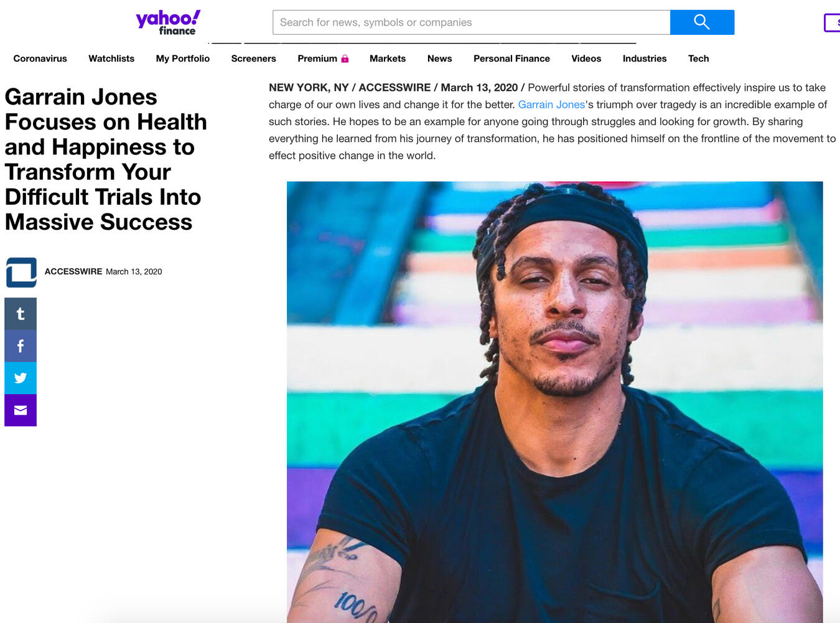Open the Garrain Jones article photo
Screen dimensions: 840x623
[554, 402]
